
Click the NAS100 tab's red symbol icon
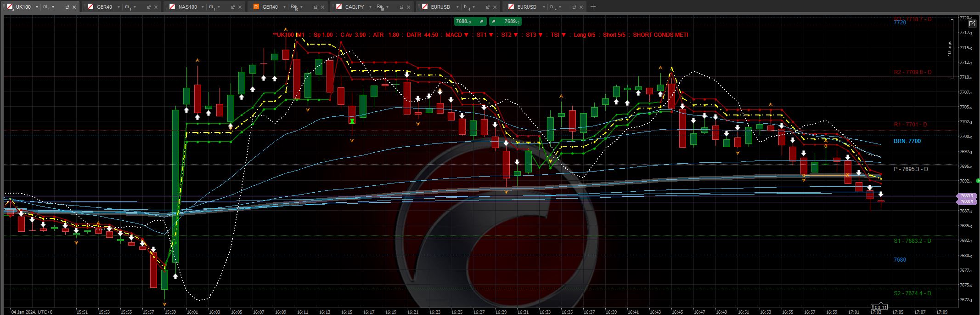pyautogui.click(x=172, y=7)
